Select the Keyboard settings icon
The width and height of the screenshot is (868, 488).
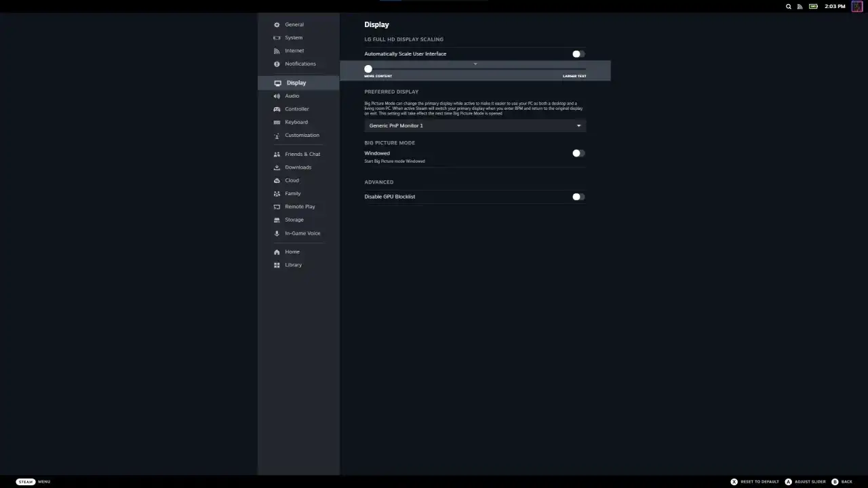pyautogui.click(x=277, y=122)
